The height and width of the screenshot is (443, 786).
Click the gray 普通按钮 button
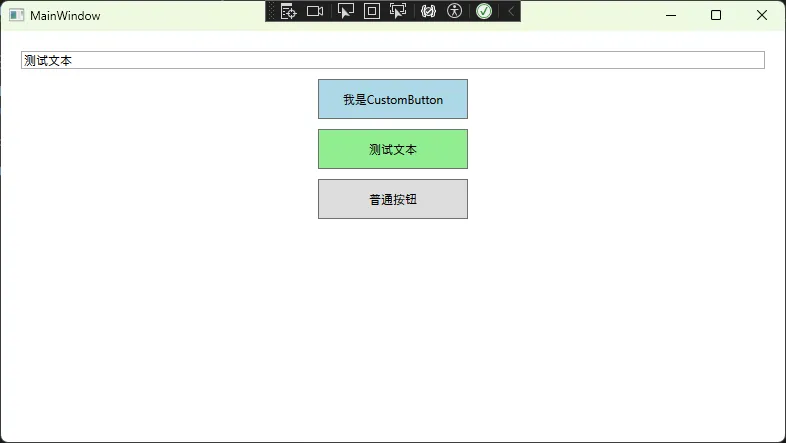[392, 199]
